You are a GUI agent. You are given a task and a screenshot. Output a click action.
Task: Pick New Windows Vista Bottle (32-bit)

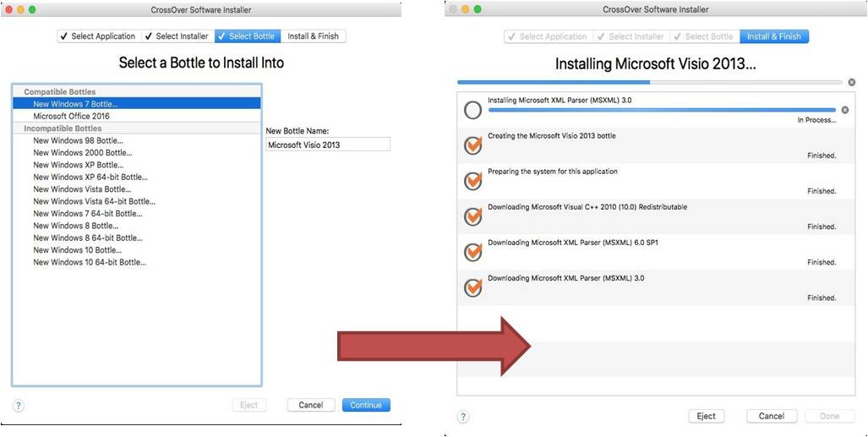136,188
